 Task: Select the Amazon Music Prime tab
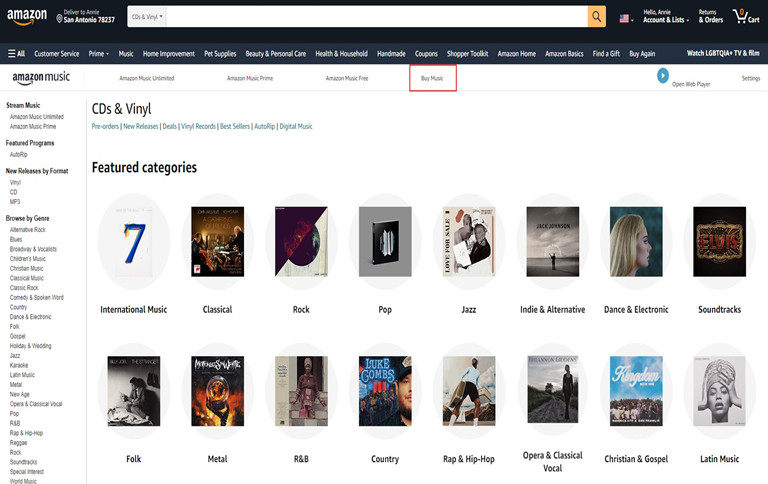tap(250, 78)
